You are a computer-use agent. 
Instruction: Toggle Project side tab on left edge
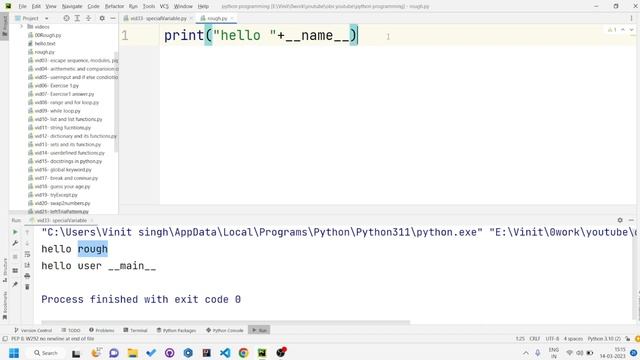pos(5,26)
